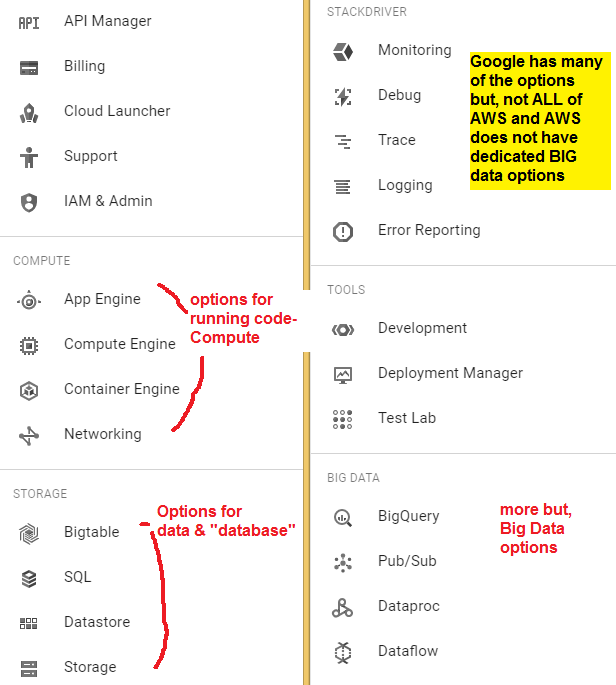
Task: Click the yellow annotation note box
Action: click(x=540, y=120)
